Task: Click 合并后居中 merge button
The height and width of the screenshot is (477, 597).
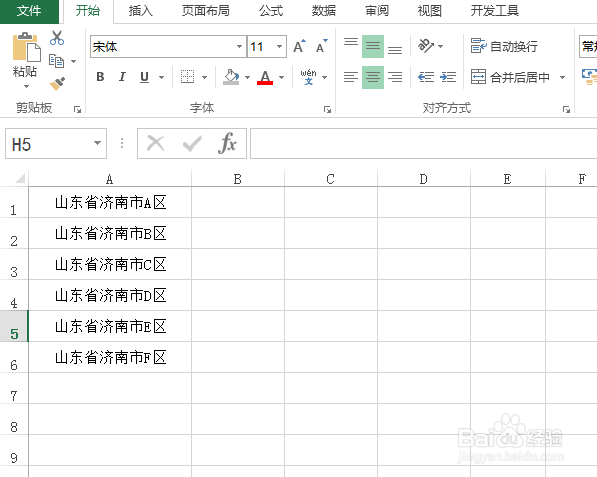Action: (510, 77)
